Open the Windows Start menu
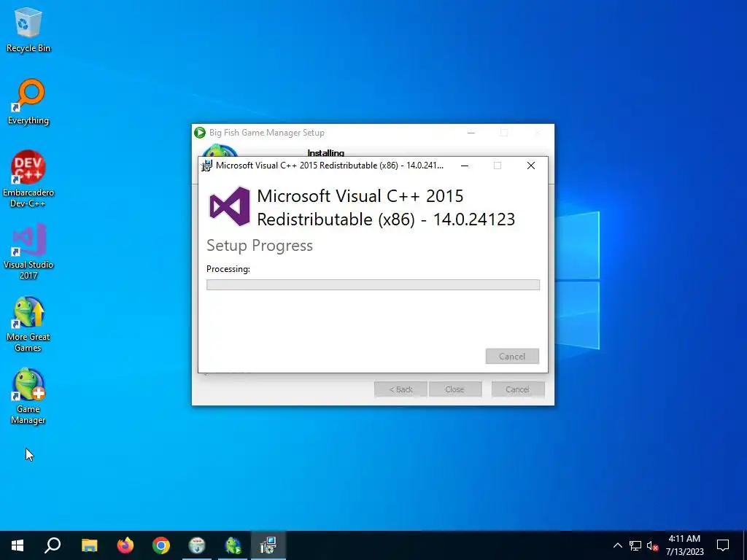747x560 pixels. point(18,545)
